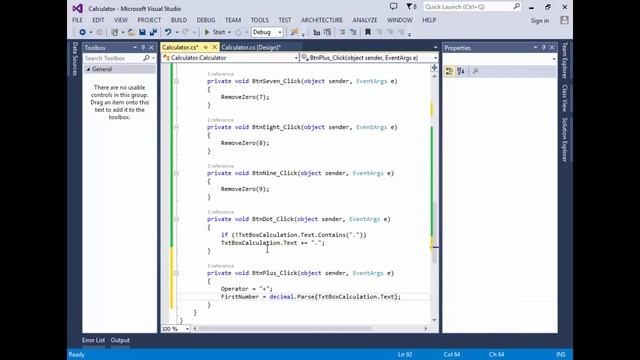Open the FILE menu
Screen dimensions: 640x360
click(77, 20)
